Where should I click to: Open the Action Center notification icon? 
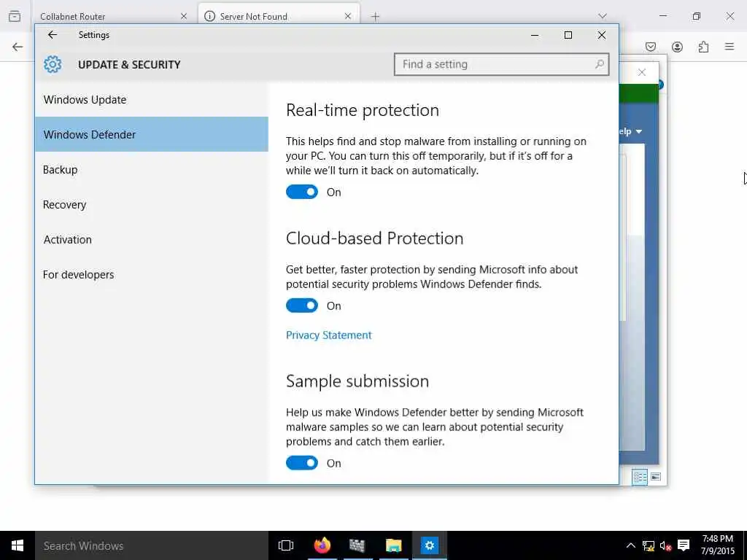point(684,545)
